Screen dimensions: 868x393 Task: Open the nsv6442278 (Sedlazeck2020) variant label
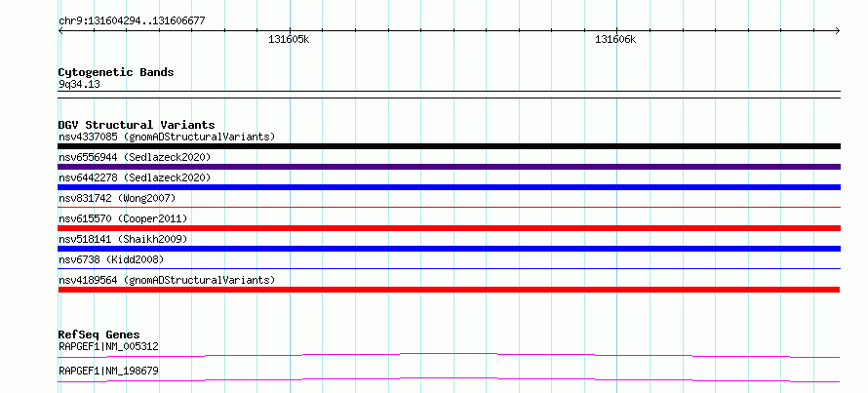click(135, 177)
